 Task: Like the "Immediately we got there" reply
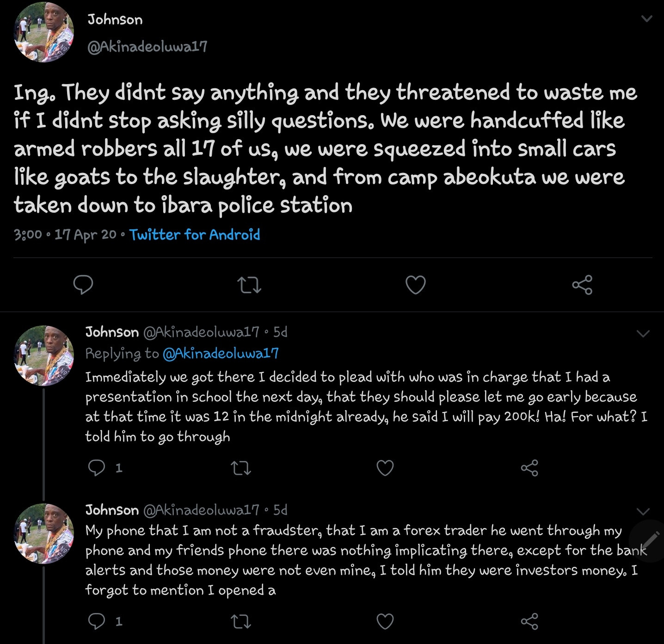tap(385, 468)
